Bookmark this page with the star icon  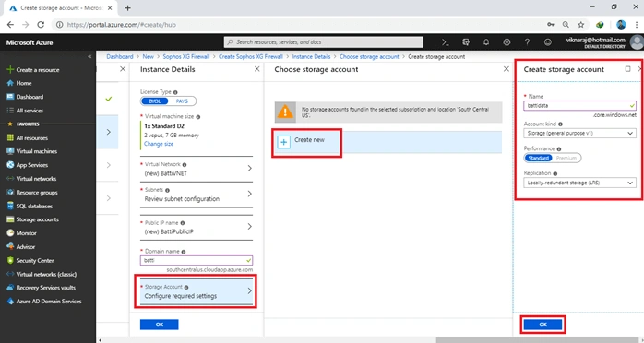tap(580, 25)
